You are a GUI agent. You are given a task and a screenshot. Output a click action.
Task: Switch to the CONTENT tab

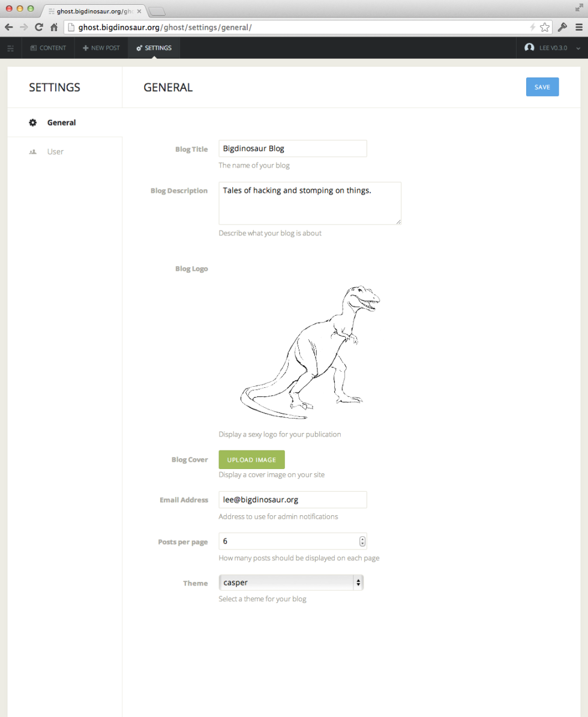(48, 47)
